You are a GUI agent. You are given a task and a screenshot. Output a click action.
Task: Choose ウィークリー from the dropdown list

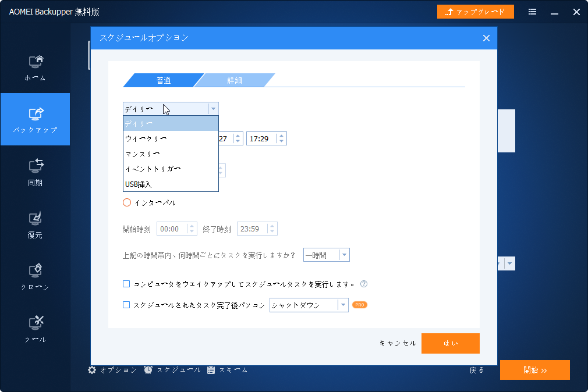point(171,138)
